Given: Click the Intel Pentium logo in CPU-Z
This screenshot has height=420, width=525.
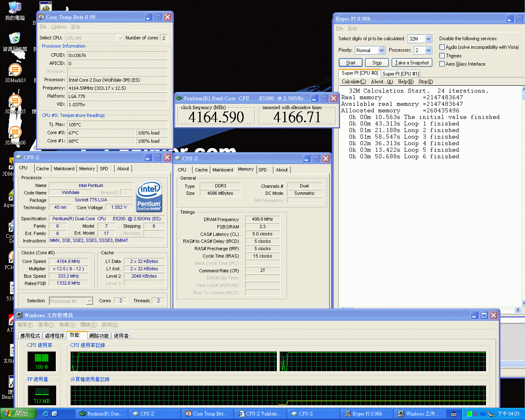Looking at the screenshot, I should 149,197.
